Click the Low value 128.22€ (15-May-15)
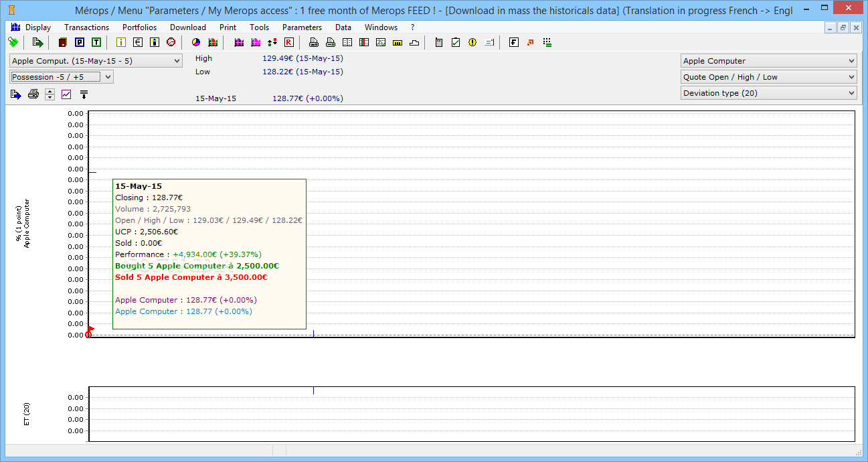868x462 pixels. click(x=302, y=72)
